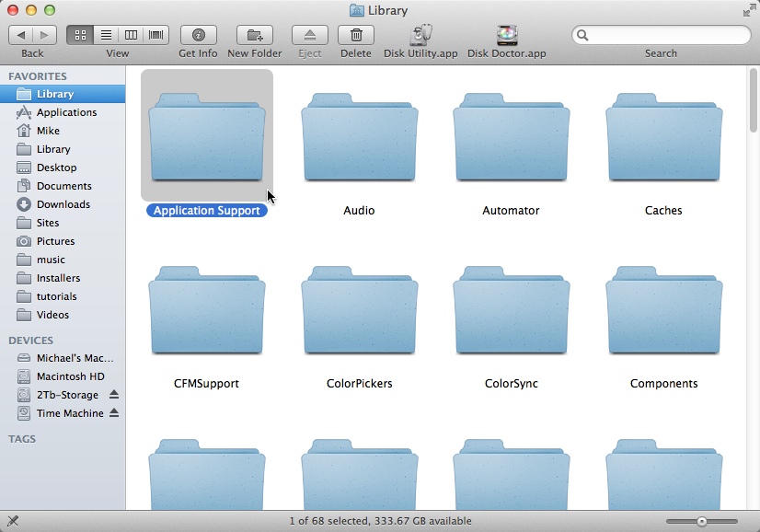Click the DEVICES section header

pos(31,341)
